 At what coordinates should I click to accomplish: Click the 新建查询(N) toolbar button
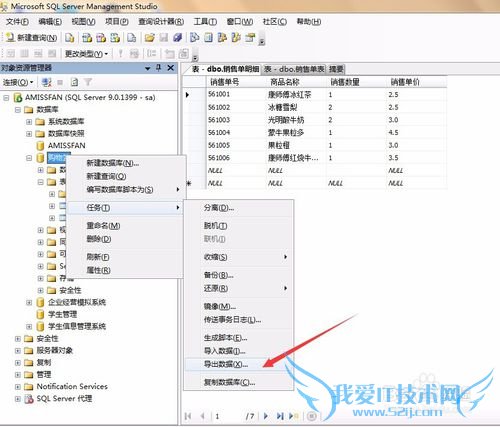pyautogui.click(x=32, y=38)
